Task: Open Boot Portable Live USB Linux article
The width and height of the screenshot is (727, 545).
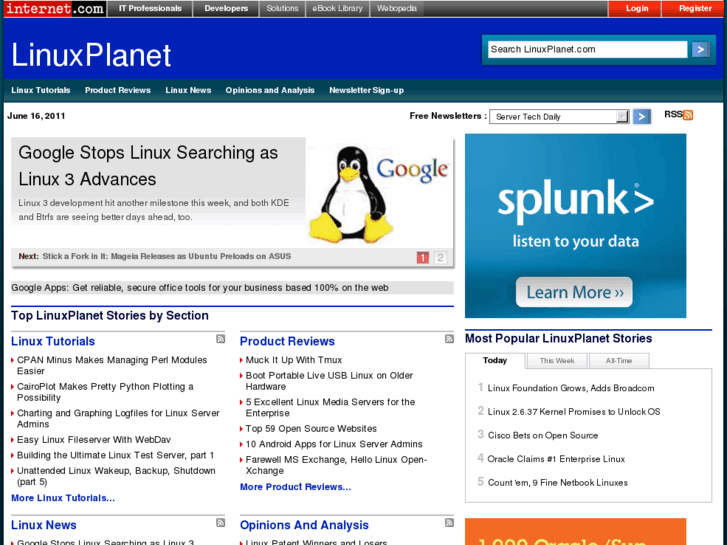Action: click(329, 381)
